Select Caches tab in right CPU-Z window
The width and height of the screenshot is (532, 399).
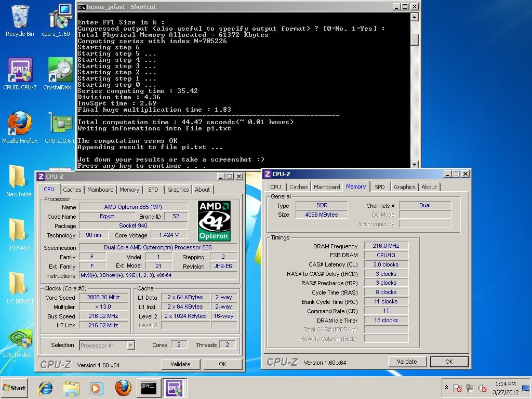point(299,187)
